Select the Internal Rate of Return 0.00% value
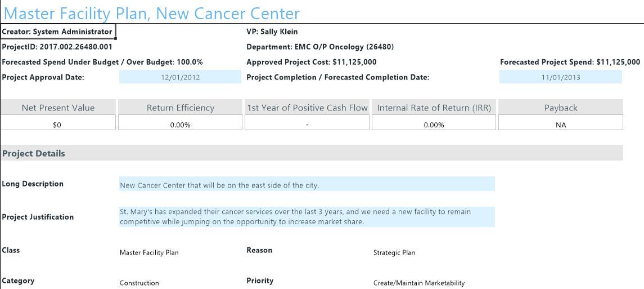 coord(434,125)
